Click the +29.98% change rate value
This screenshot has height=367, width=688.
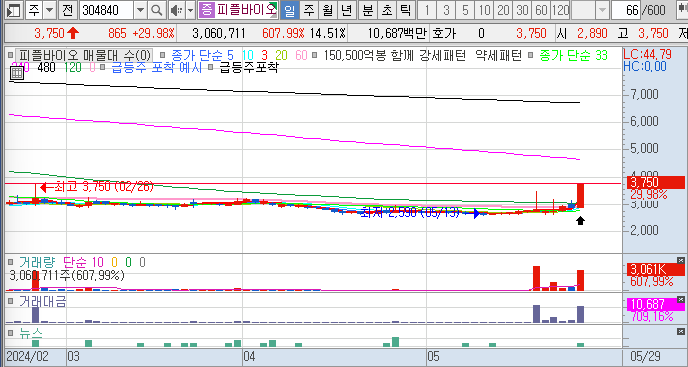pyautogui.click(x=154, y=33)
